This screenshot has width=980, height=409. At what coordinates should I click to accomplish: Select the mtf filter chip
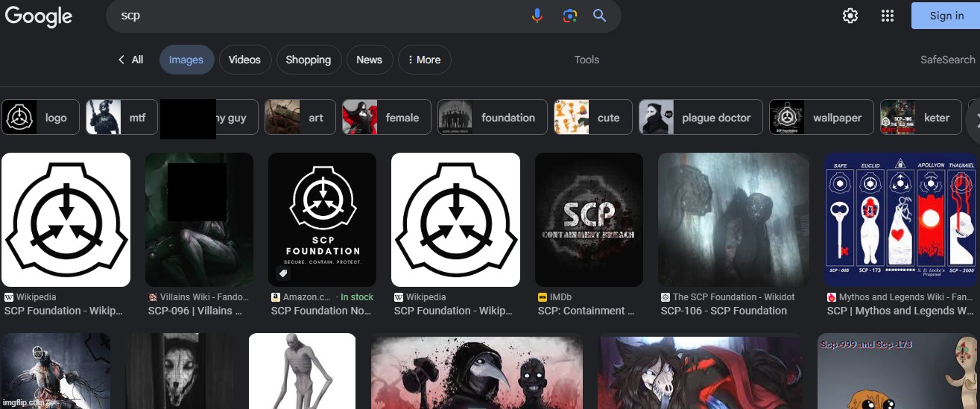(120, 117)
